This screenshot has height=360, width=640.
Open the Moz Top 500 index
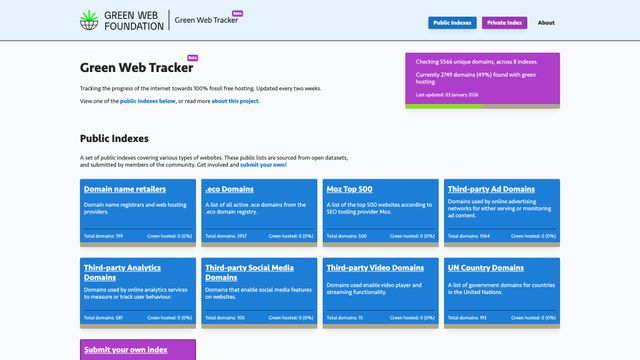[349, 189]
